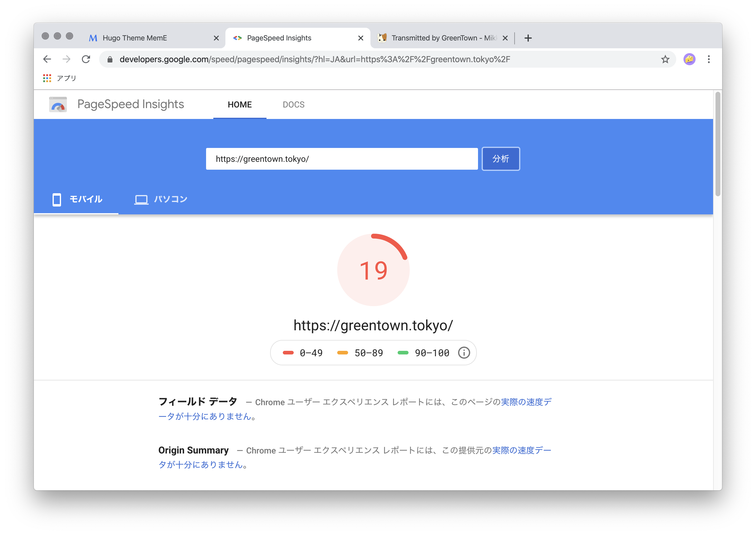This screenshot has height=535, width=756.
Task: Click the Origin Summary heading
Action: 194,450
